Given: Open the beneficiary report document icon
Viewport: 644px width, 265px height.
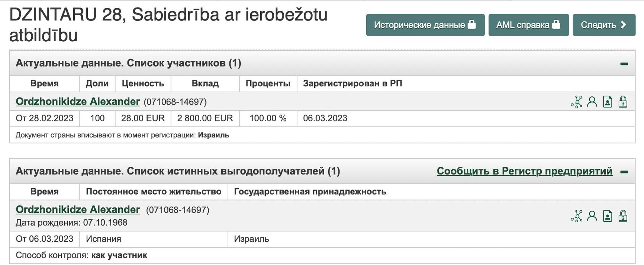Looking at the screenshot, I should coord(608,215).
